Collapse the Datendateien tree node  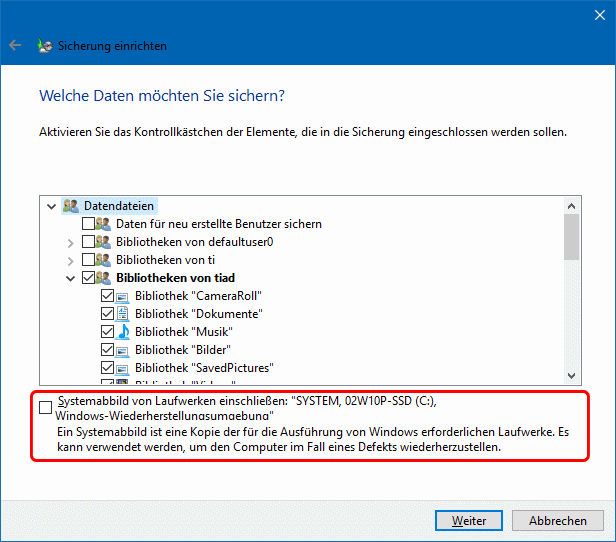tap(52, 206)
